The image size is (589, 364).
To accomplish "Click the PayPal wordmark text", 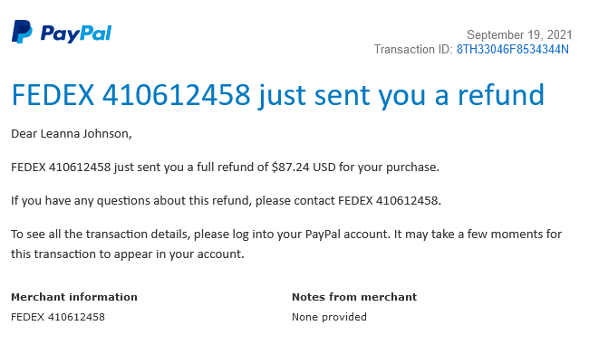I will coord(76,34).
